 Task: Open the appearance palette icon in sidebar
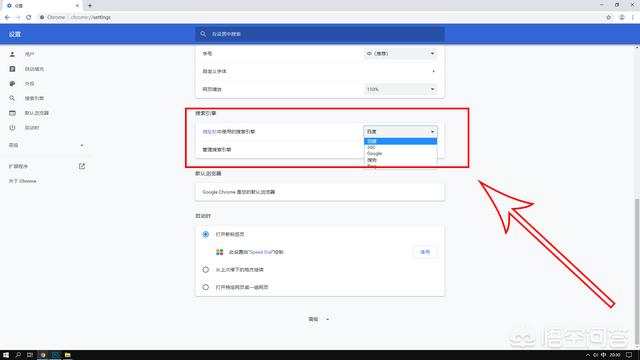click(12, 84)
